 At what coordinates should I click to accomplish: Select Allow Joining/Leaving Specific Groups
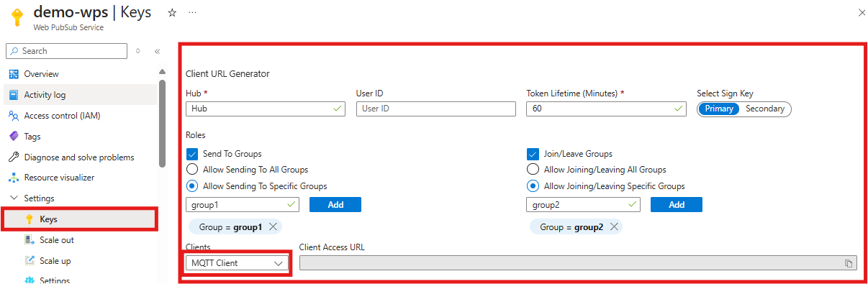(533, 186)
